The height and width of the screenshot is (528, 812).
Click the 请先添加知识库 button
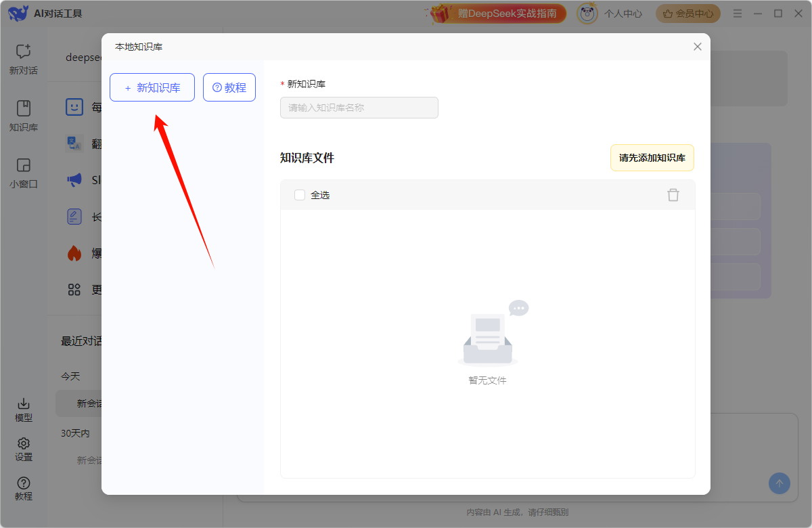pyautogui.click(x=652, y=158)
